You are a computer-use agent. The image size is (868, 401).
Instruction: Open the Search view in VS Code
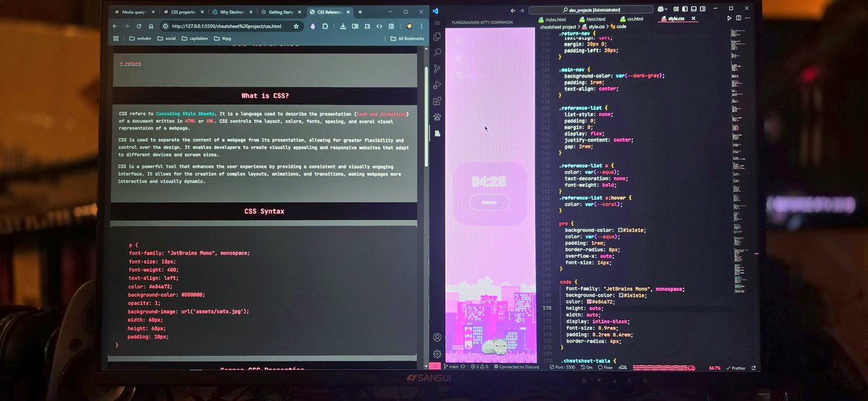coord(437,52)
